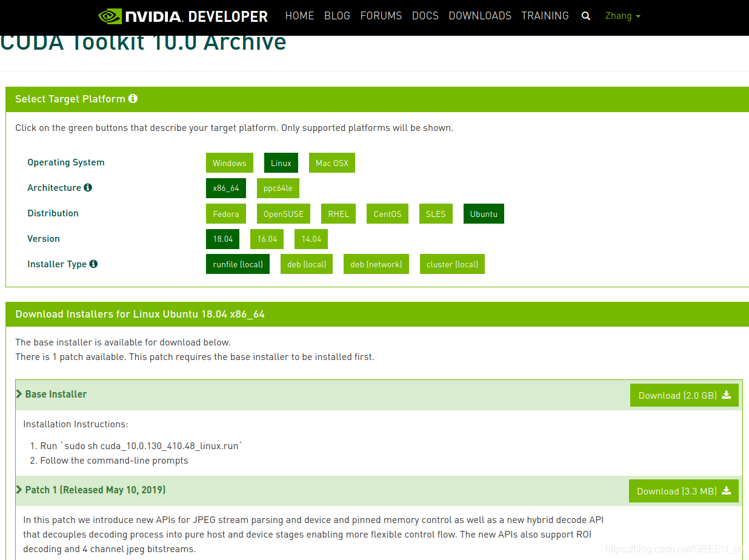The width and height of the screenshot is (749, 560).
Task: Download the 2.0 GB base installer
Action: pyautogui.click(x=685, y=395)
